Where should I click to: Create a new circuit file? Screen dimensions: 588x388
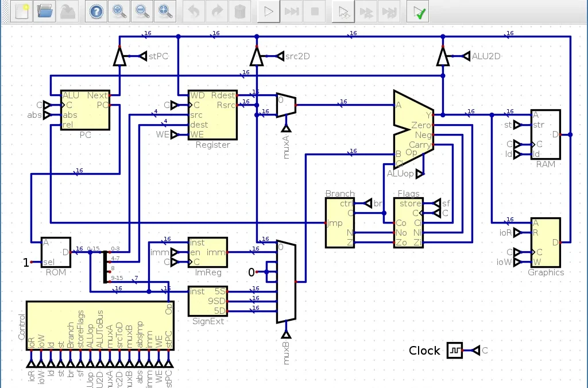pos(22,11)
